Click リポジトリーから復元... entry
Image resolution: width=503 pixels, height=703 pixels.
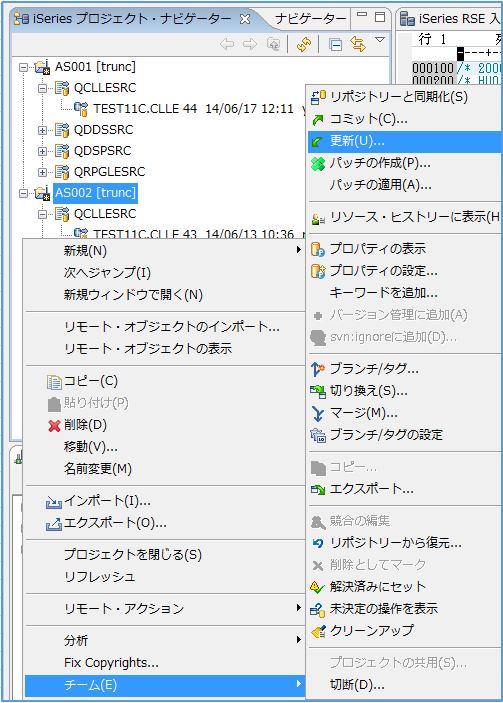click(x=404, y=542)
